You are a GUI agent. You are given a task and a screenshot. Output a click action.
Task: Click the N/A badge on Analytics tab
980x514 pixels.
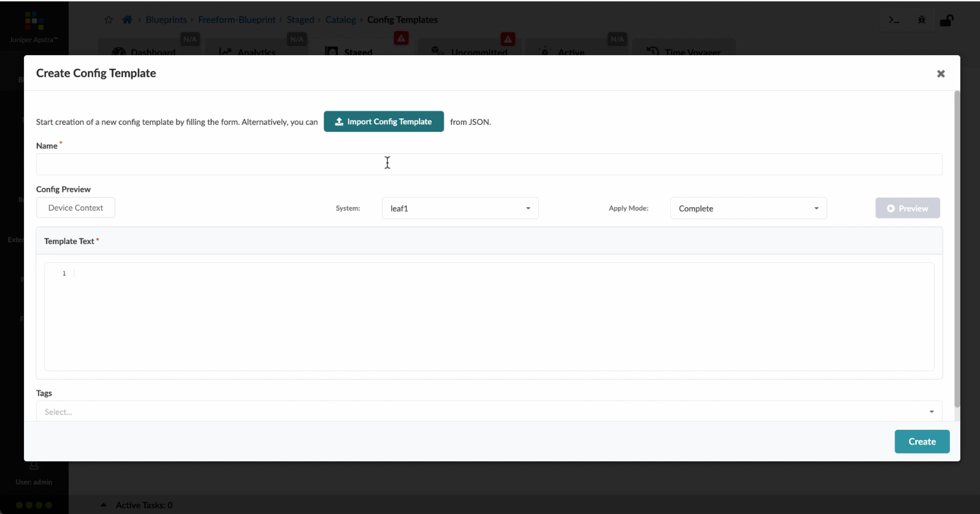297,39
